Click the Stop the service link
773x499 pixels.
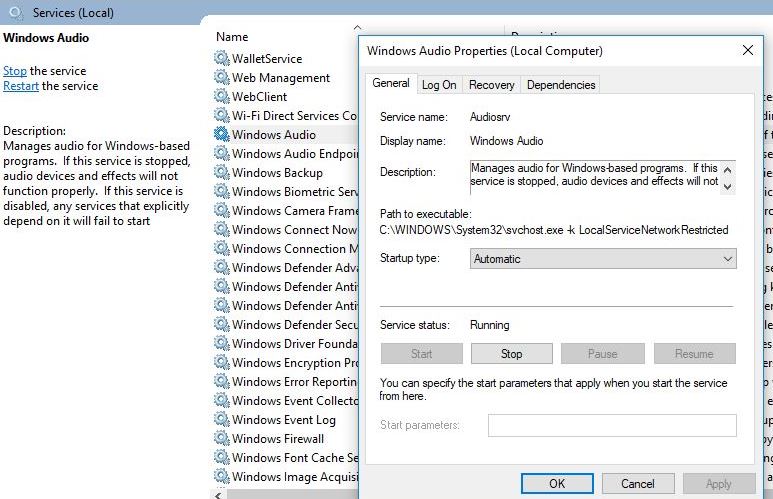pyautogui.click(x=15, y=71)
